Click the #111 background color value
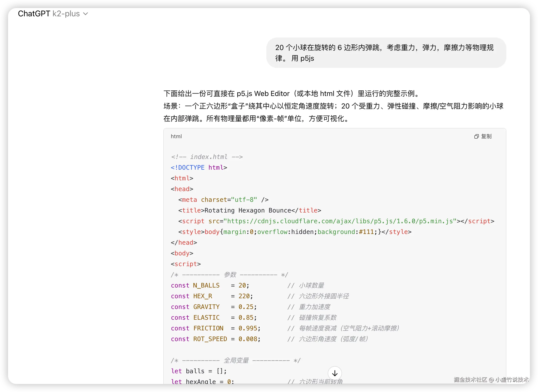Image resolution: width=538 pixels, height=392 pixels. click(367, 232)
